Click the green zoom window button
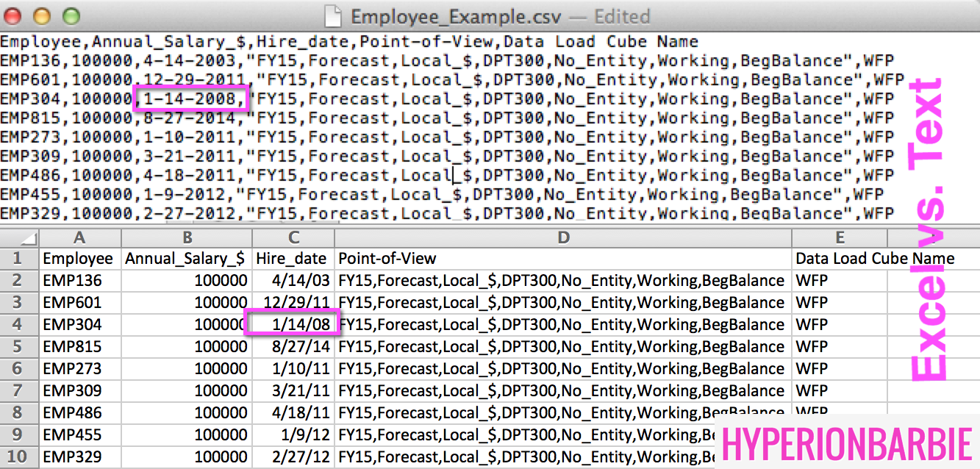 [70, 15]
